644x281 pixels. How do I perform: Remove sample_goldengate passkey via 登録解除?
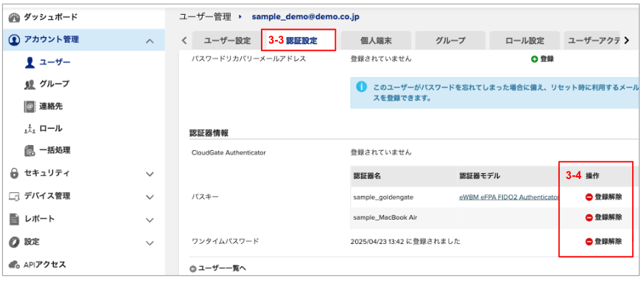pyautogui.click(x=603, y=197)
